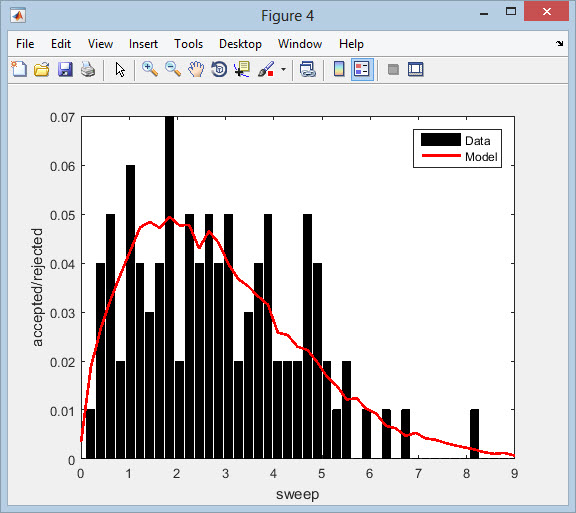Viewport: 576px width, 513px height.
Task: Click the Hide Plot Tools icon
Action: (393, 69)
